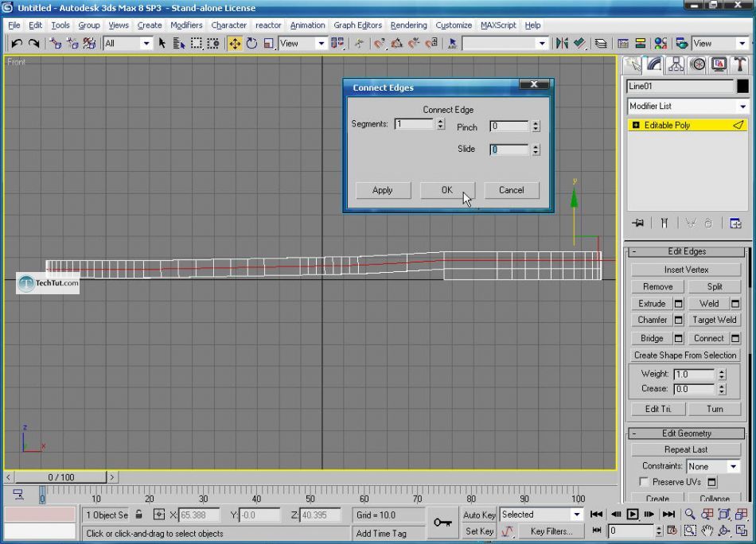Select the Rotate tool in toolbar
Image resolution: width=756 pixels, height=544 pixels.
click(251, 44)
